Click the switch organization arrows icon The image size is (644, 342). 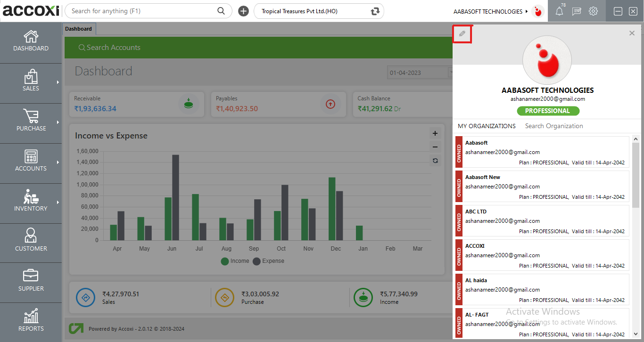(375, 11)
